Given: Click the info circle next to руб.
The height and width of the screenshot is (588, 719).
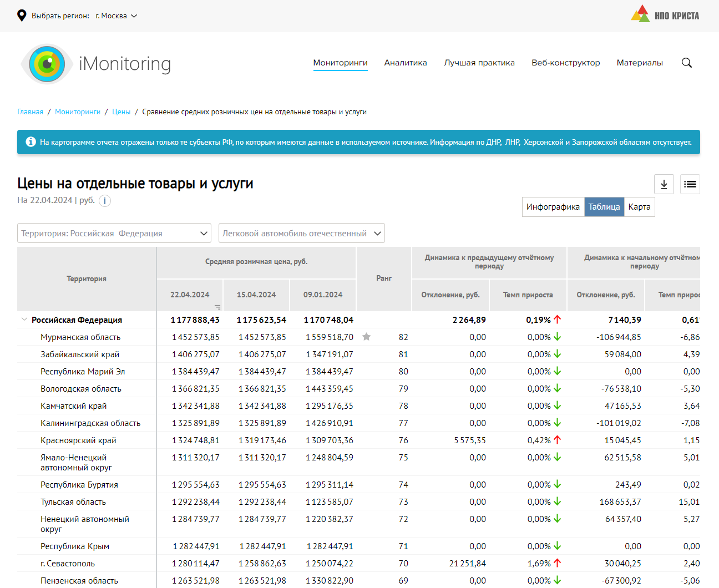Looking at the screenshot, I should pyautogui.click(x=105, y=201).
